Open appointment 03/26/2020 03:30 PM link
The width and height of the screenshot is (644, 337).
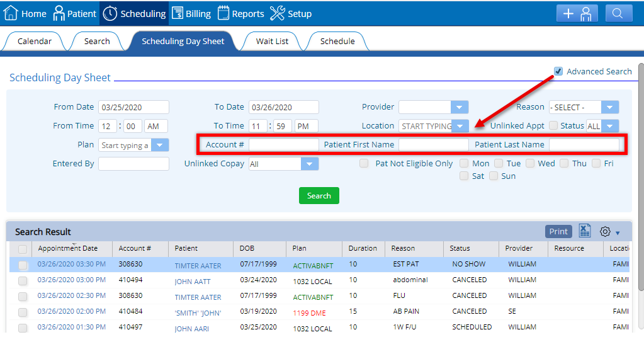coord(72,265)
